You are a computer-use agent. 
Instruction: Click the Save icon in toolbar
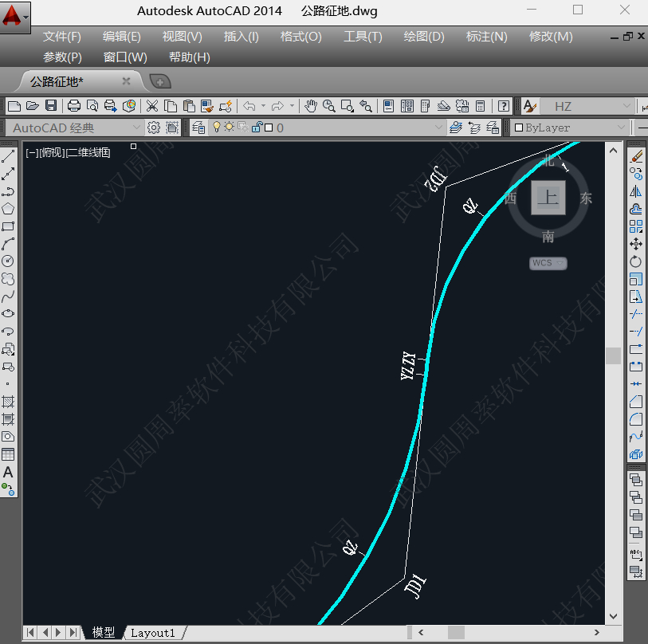click(x=50, y=106)
